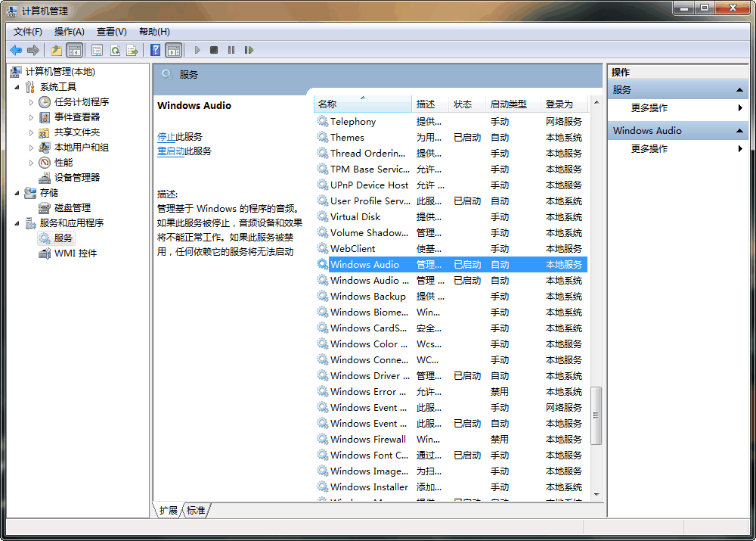Collapse the 服务 actions section
This screenshot has height=541, width=756.
pos(739,90)
